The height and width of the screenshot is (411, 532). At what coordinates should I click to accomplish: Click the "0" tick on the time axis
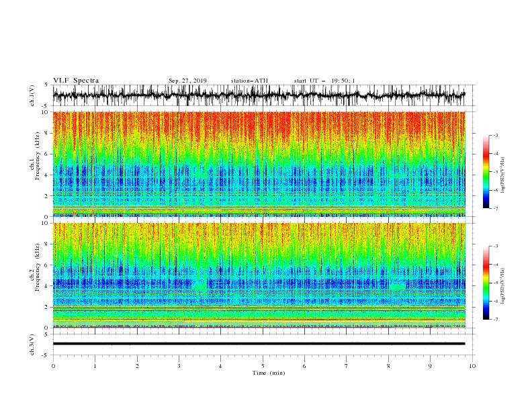(x=53, y=366)
